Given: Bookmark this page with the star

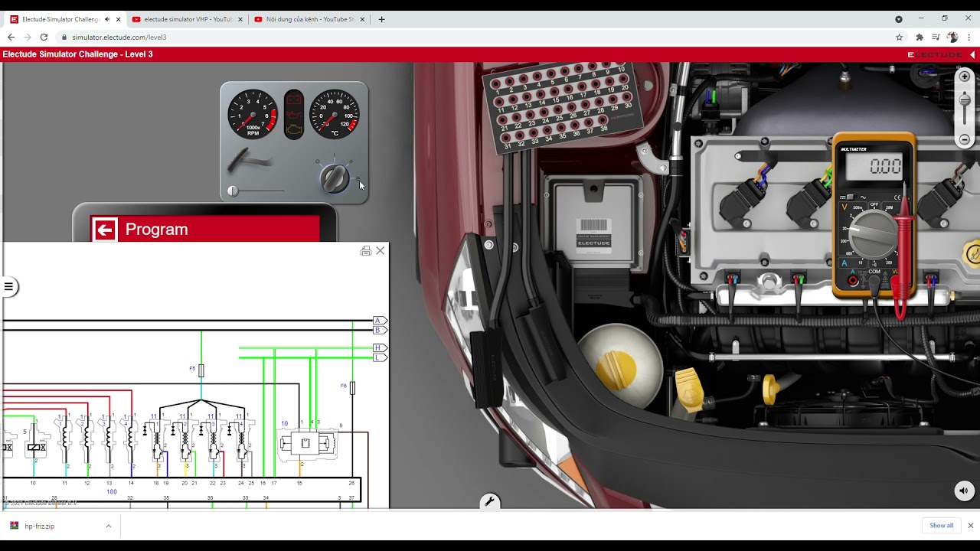Looking at the screenshot, I should 900,37.
